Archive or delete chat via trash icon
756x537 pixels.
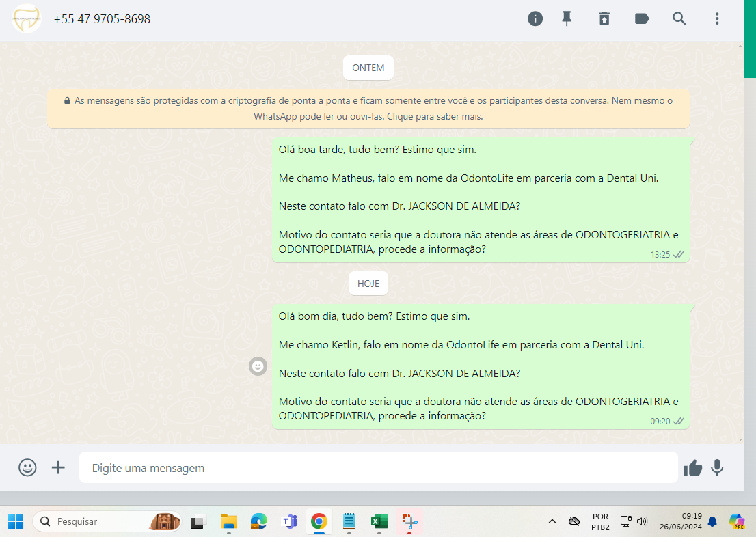[x=604, y=19]
